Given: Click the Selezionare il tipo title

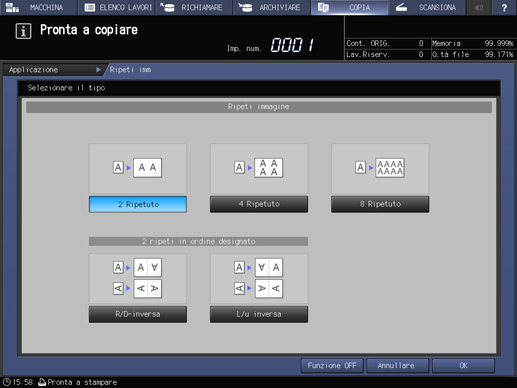Looking at the screenshot, I should coord(66,88).
